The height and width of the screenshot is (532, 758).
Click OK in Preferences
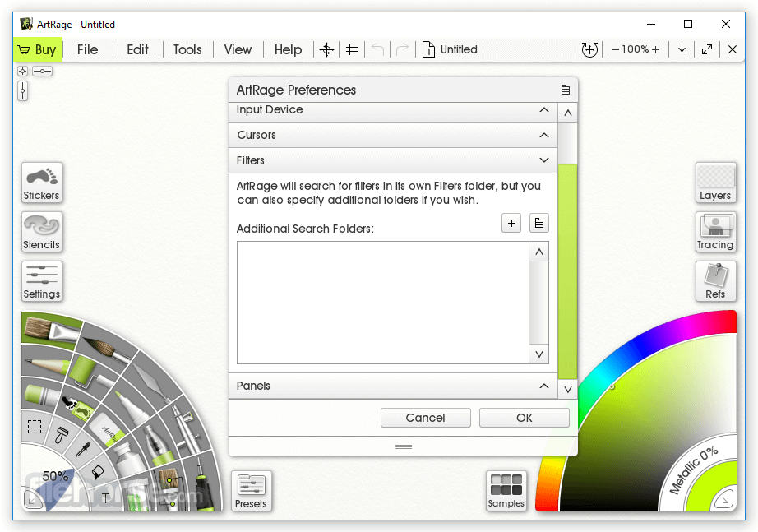click(524, 418)
